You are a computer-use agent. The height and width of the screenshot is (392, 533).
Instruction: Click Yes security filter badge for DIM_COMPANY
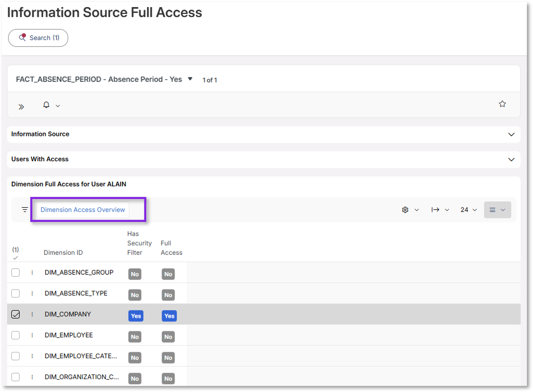(136, 316)
